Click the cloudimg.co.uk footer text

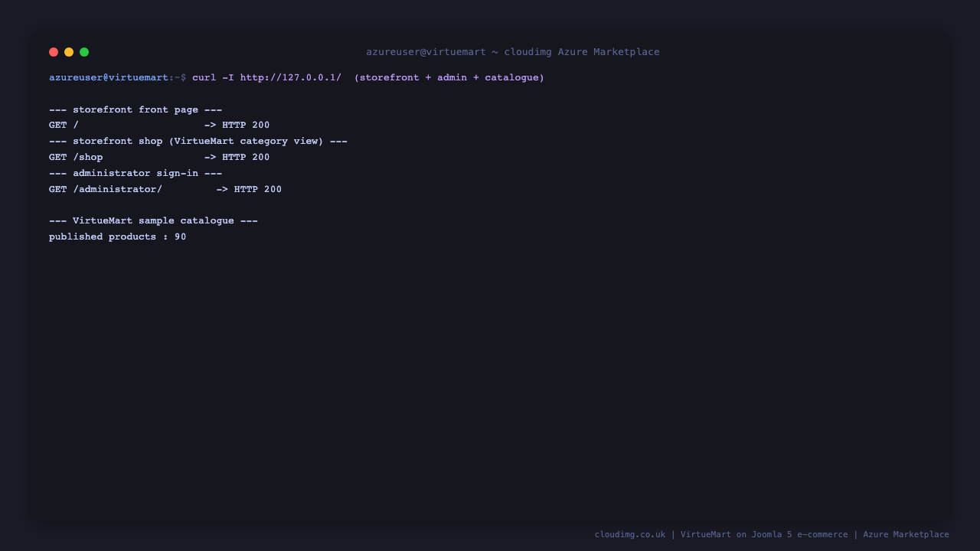point(630,535)
